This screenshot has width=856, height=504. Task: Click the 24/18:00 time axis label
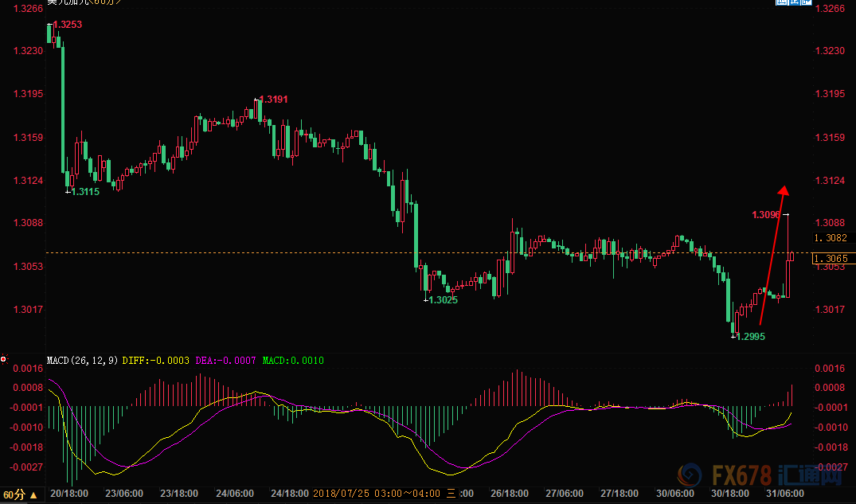tap(290, 494)
